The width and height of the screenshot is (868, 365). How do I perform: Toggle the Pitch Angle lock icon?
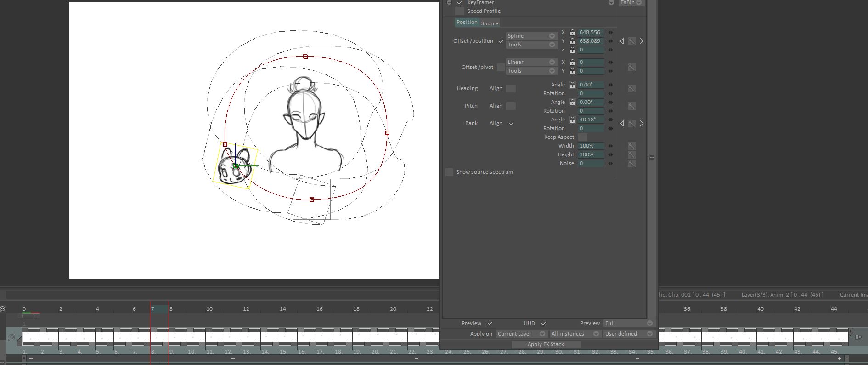click(572, 103)
